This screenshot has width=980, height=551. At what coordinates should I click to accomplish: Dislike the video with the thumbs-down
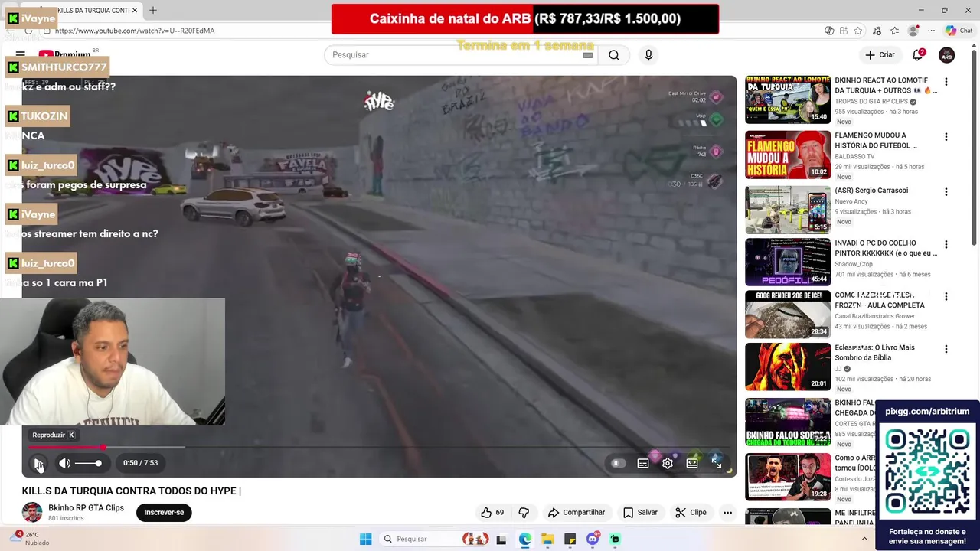click(x=524, y=513)
